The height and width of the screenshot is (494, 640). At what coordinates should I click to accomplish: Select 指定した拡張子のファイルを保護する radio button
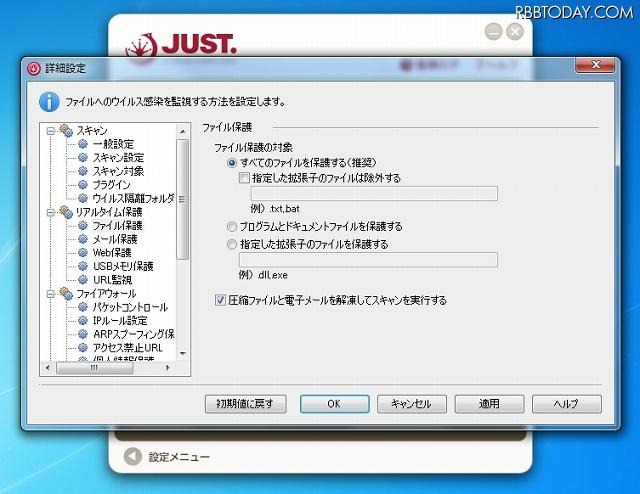pyautogui.click(x=232, y=245)
